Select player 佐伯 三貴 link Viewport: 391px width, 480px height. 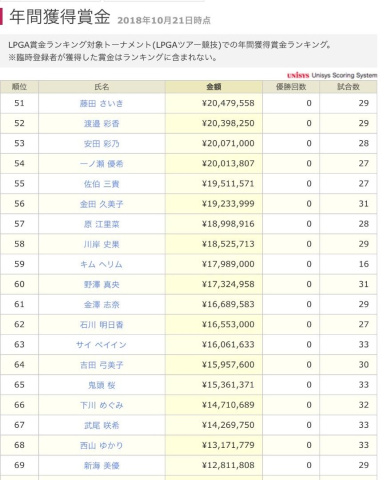coord(101,184)
